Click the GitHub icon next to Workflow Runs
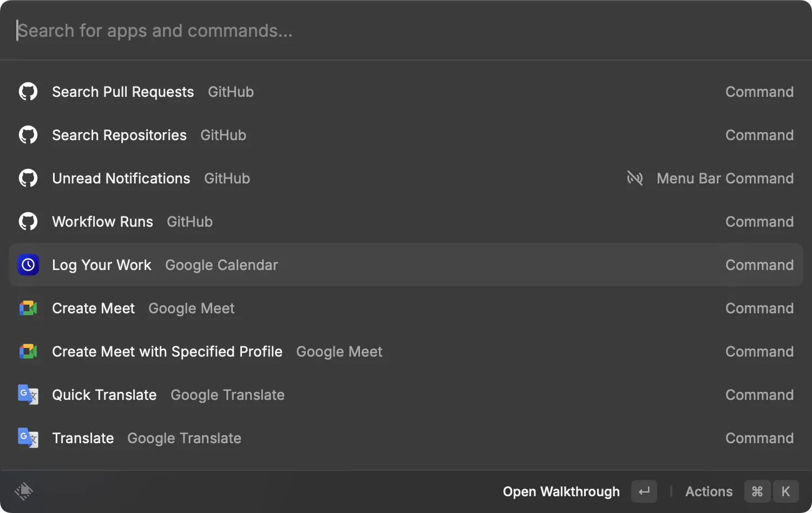This screenshot has height=513, width=812. 28,221
